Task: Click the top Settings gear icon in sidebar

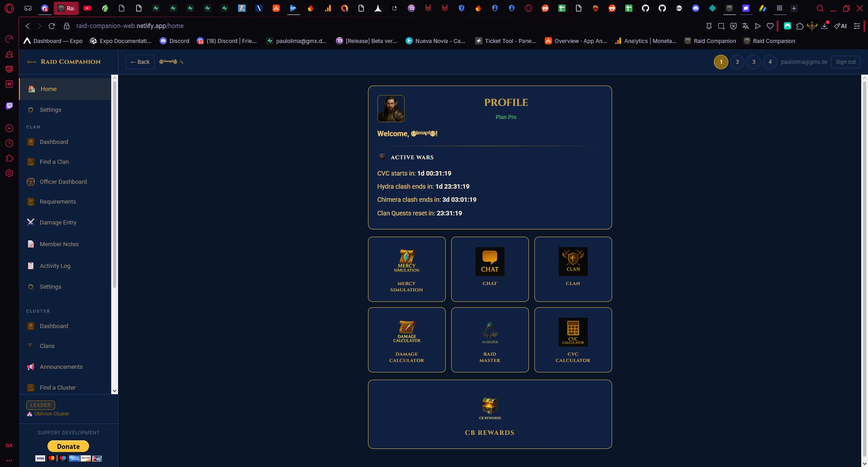Action: click(x=31, y=110)
